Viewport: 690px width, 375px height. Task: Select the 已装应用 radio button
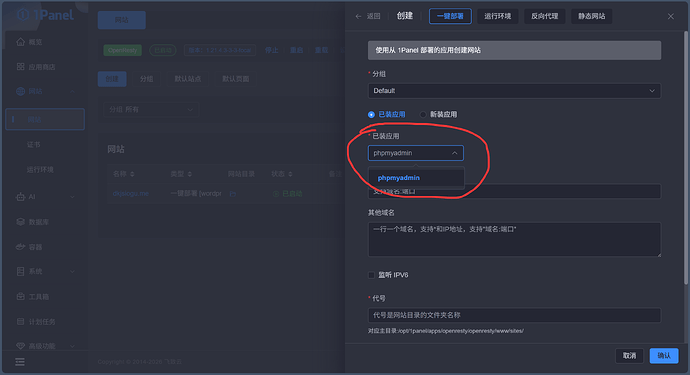371,114
